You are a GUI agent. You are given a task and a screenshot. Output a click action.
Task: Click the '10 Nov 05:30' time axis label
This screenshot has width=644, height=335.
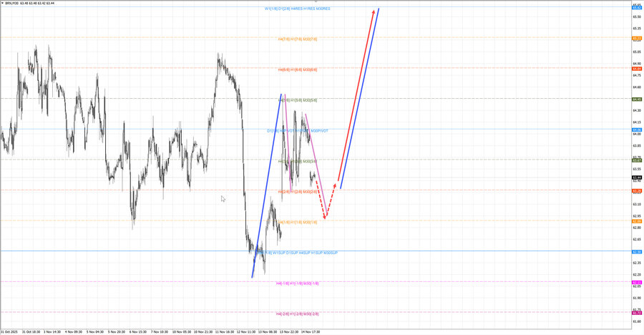(181, 331)
